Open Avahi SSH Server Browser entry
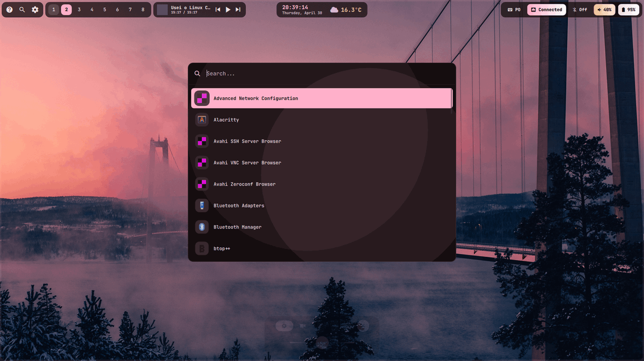 (x=321, y=141)
